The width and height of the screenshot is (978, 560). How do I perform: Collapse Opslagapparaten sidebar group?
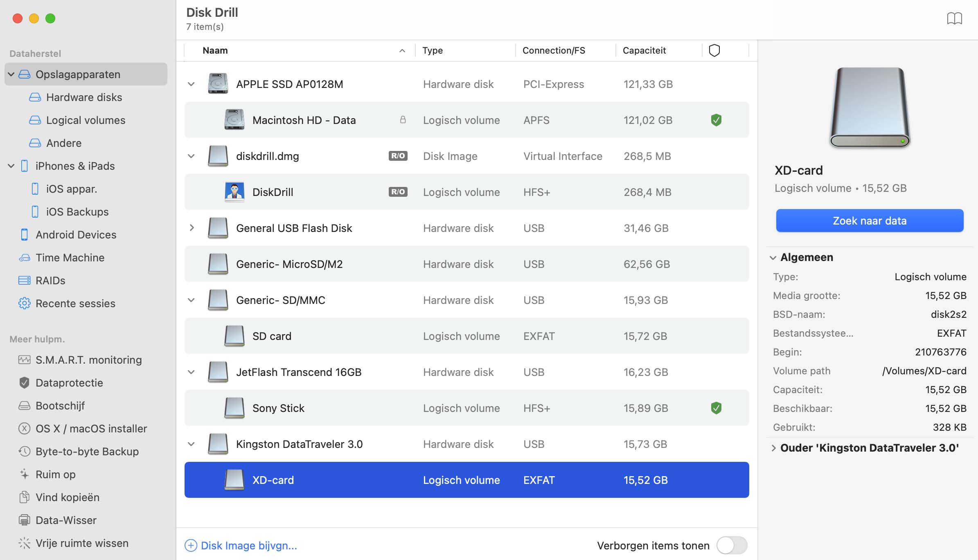11,74
